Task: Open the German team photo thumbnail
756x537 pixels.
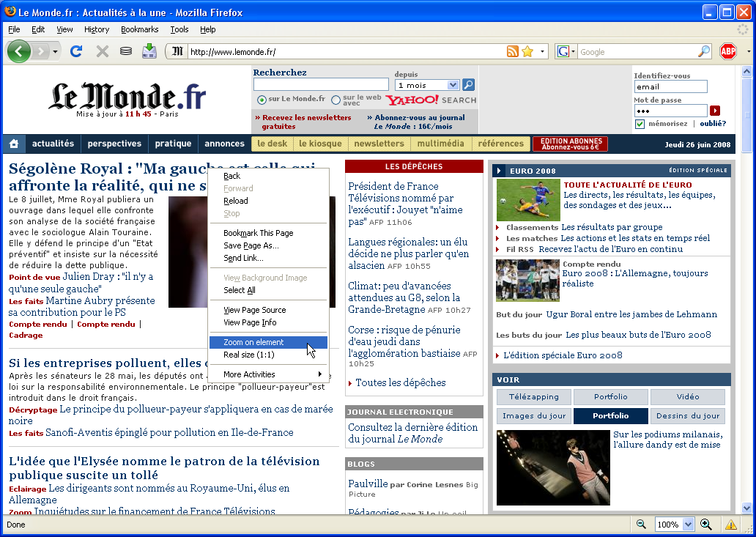Action: (527, 280)
